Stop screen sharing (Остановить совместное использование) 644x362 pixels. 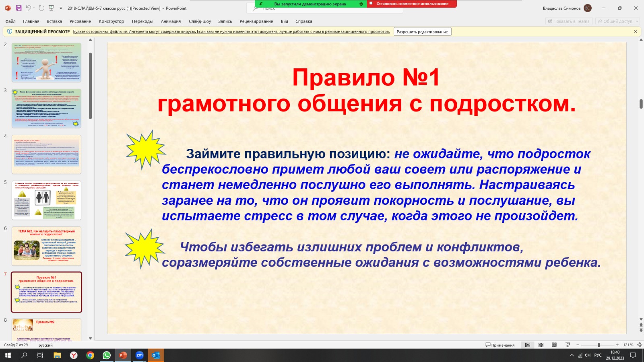412,4
